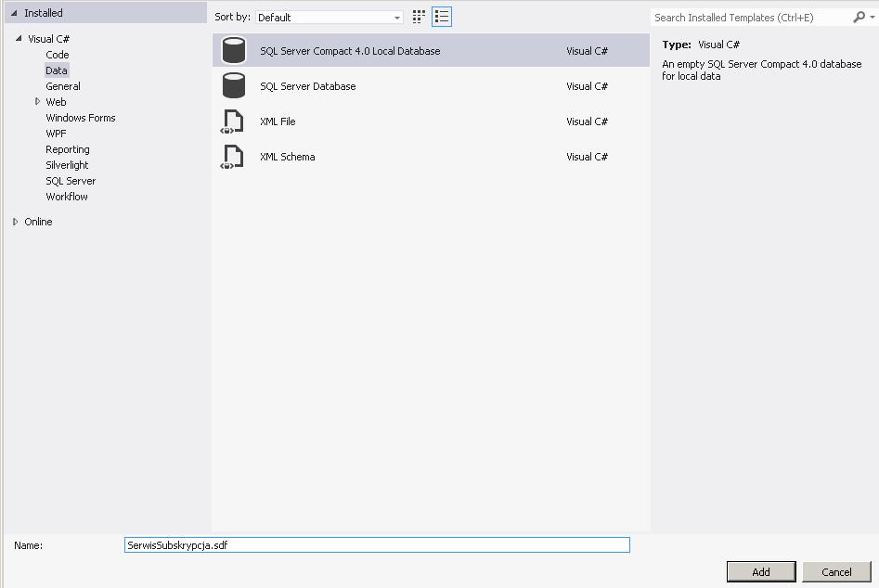879x588 pixels.
Task: Select the Code category
Action: click(58, 55)
